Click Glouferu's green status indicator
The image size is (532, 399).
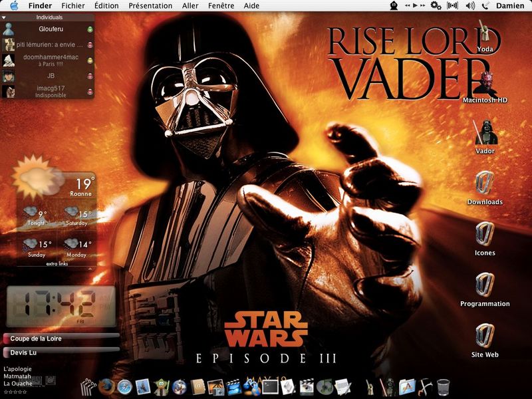tap(90, 29)
